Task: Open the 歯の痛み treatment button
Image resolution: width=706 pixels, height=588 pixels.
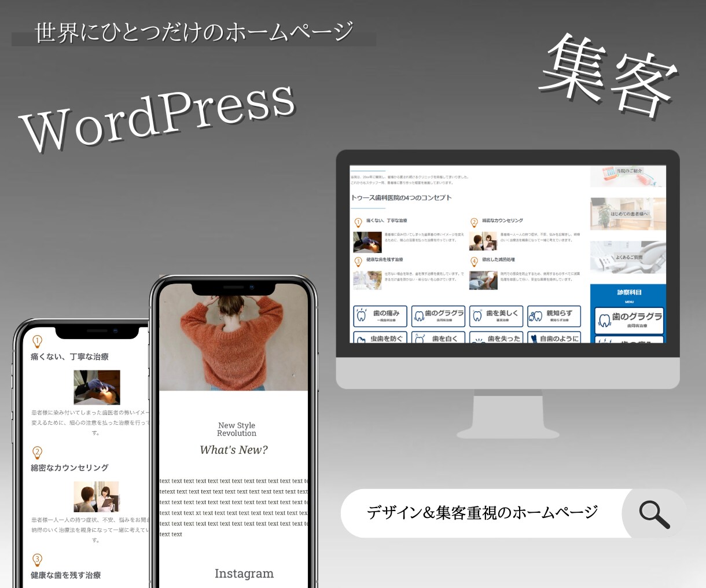Action: click(380, 316)
